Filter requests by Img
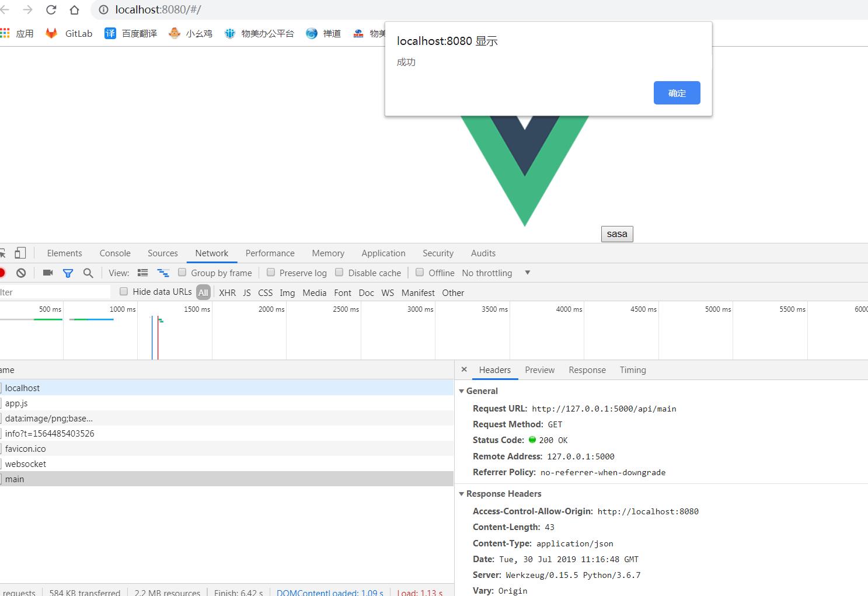868x596 pixels. pyautogui.click(x=287, y=293)
